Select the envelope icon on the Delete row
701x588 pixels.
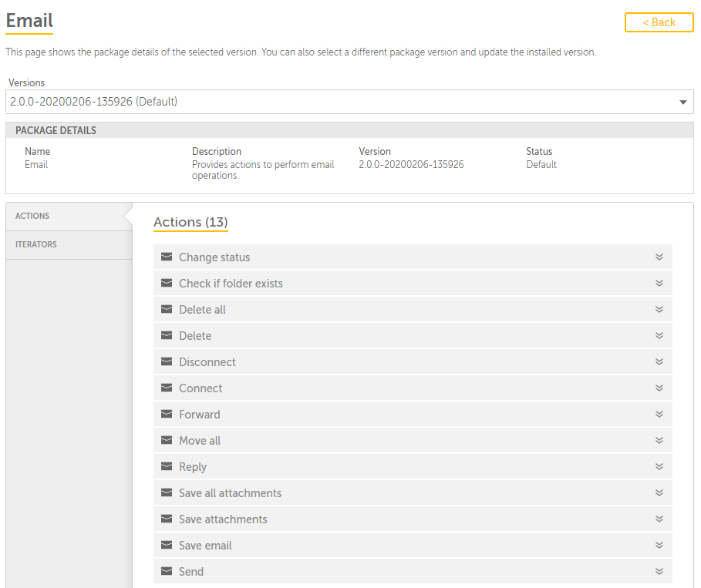pos(167,335)
